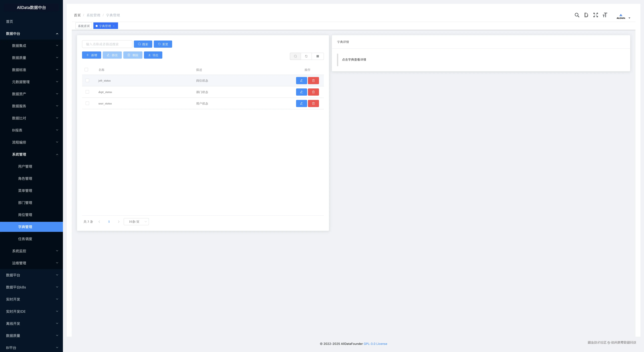Click the 搜索 button
The height and width of the screenshot is (352, 644).
click(x=143, y=44)
